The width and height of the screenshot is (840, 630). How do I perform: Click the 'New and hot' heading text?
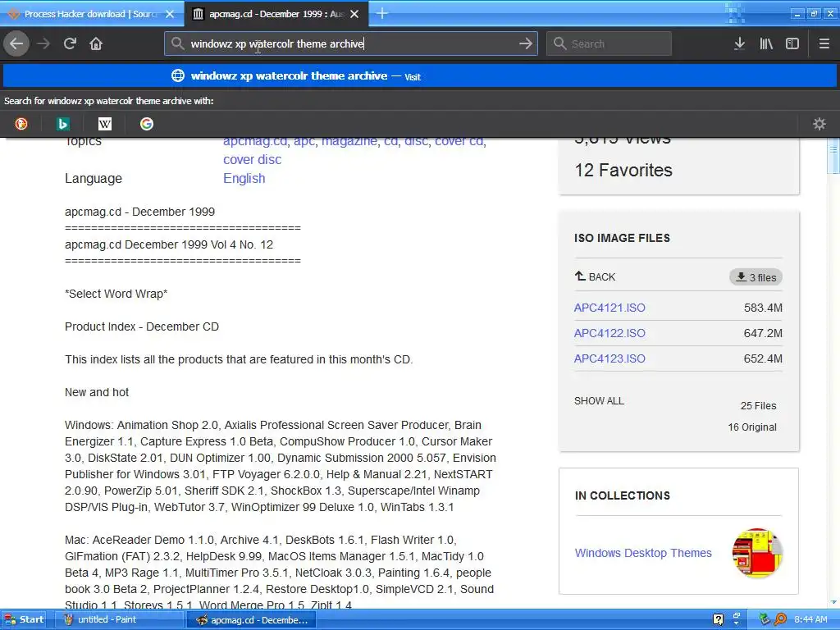tap(97, 393)
